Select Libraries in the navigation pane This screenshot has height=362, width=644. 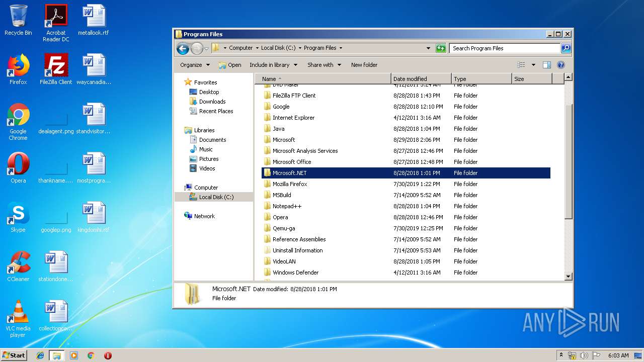[x=200, y=130]
